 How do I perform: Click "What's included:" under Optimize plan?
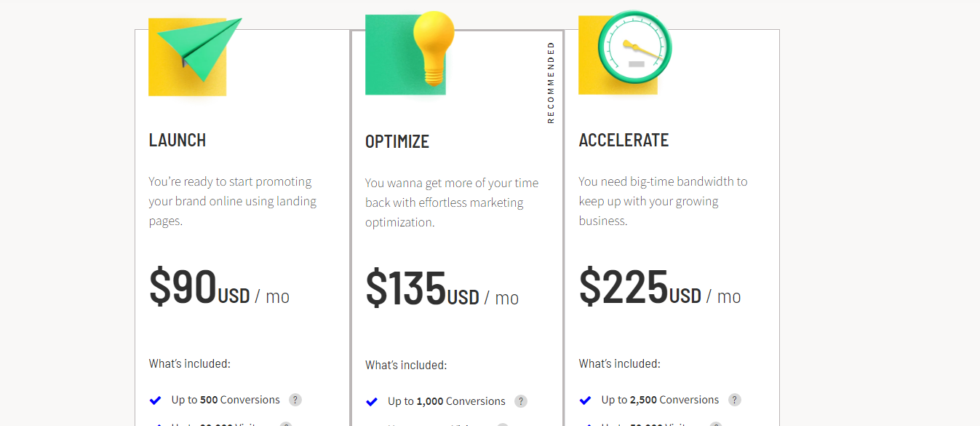(x=406, y=365)
